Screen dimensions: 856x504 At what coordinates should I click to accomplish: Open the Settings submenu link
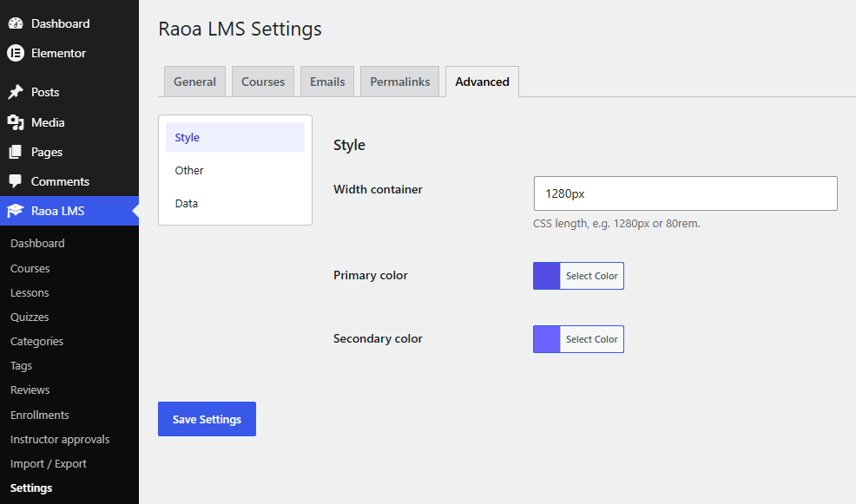31,488
